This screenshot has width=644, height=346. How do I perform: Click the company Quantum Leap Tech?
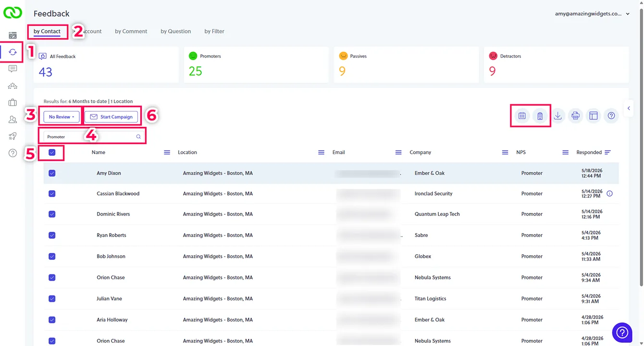437,214
